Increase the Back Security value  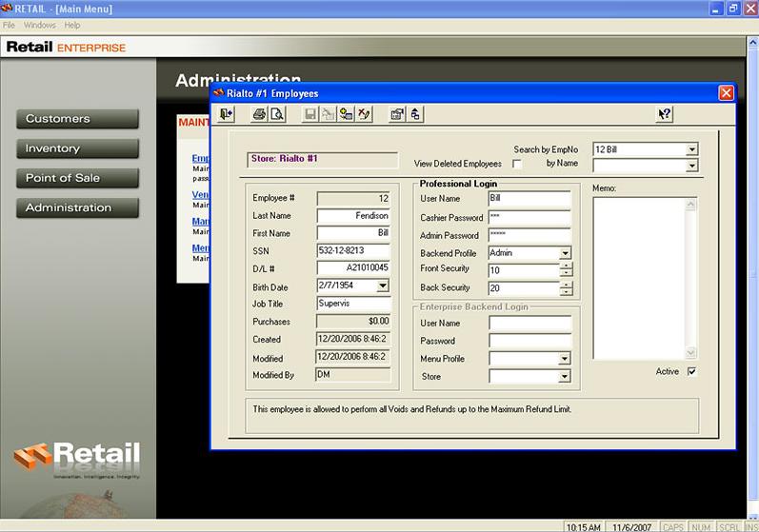[x=566, y=285]
